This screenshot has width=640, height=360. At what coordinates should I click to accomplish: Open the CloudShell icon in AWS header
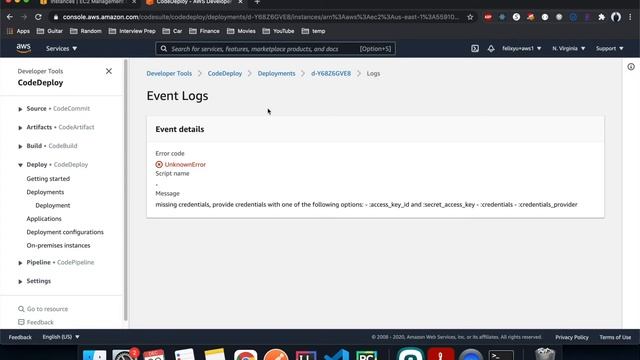pyautogui.click(x=475, y=49)
